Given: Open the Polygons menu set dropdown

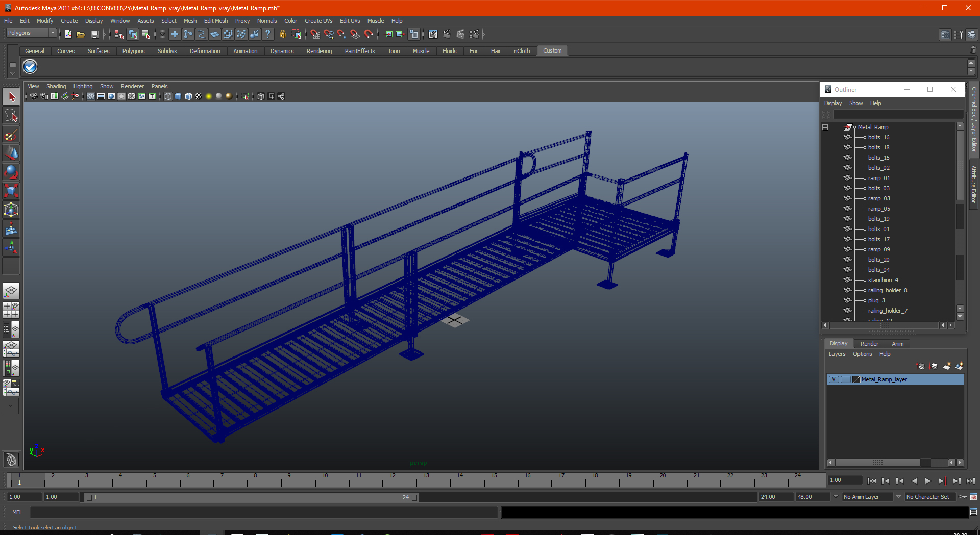Looking at the screenshot, I should pyautogui.click(x=31, y=33).
